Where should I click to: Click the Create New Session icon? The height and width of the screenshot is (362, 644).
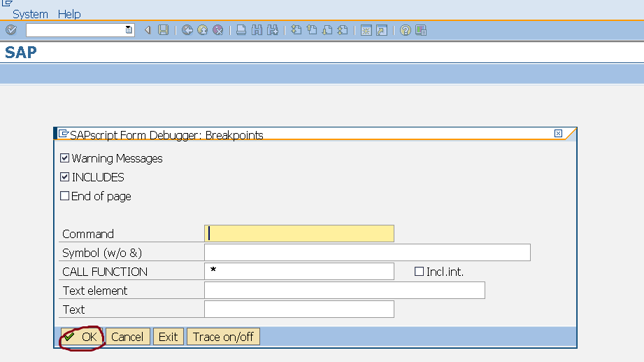click(366, 30)
